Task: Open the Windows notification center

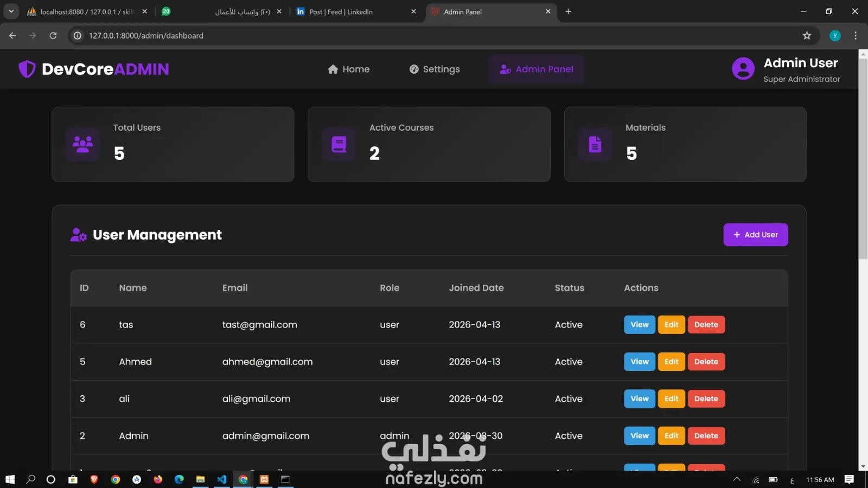Action: (850, 479)
